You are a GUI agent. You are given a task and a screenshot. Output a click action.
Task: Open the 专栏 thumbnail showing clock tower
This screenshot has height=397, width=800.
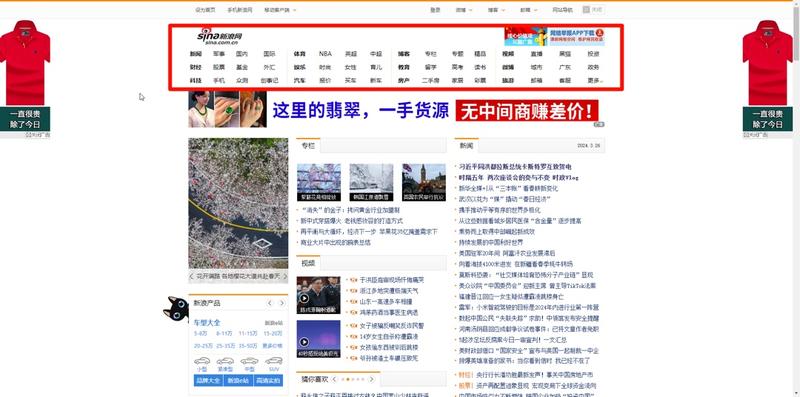click(423, 182)
